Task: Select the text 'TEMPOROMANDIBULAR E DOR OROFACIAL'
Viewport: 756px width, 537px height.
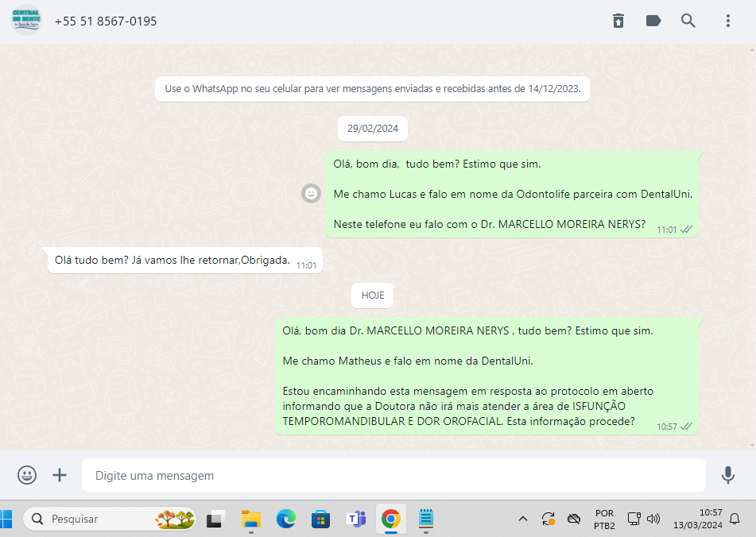Action: click(393, 421)
